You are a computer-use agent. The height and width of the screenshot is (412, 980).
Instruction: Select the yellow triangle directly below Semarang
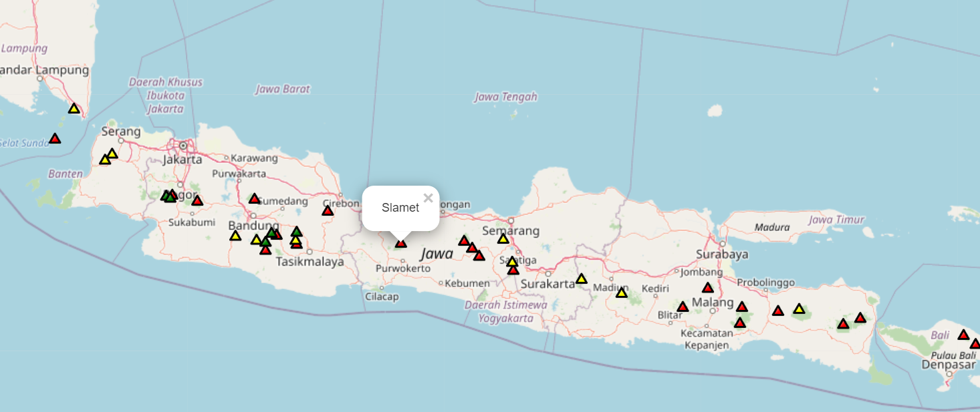coord(503,238)
